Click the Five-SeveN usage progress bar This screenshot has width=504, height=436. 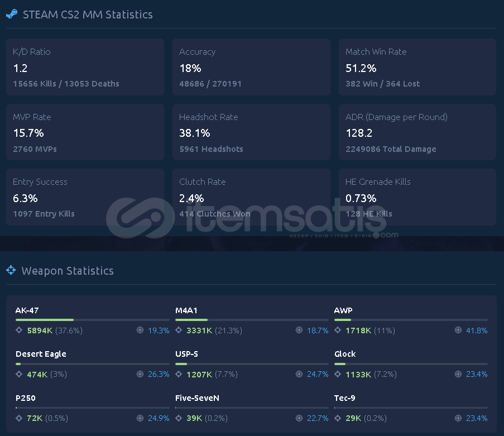coord(252,408)
